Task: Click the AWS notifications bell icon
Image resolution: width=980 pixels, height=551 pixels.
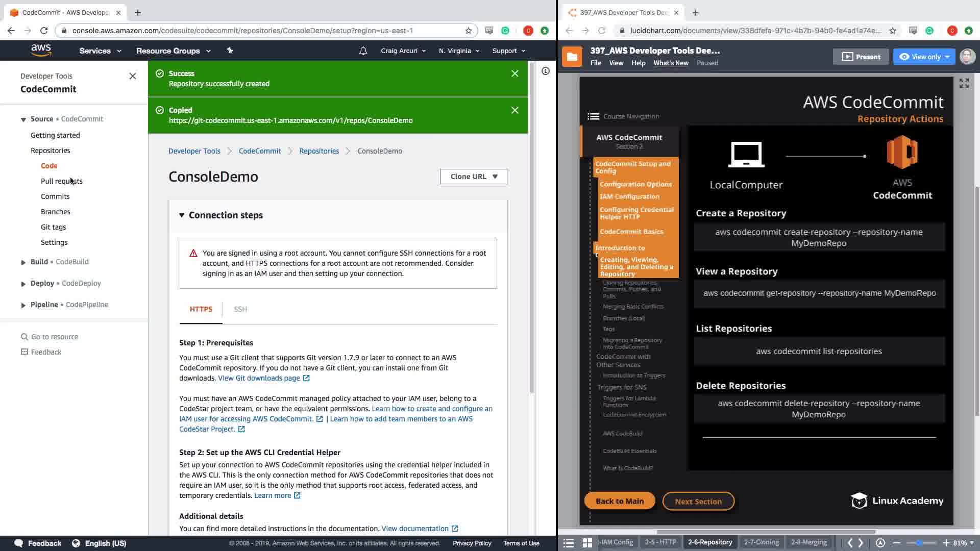Action: click(x=363, y=51)
